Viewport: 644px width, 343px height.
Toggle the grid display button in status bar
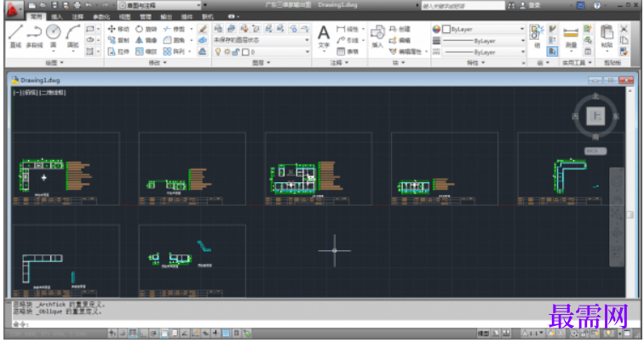(133, 333)
